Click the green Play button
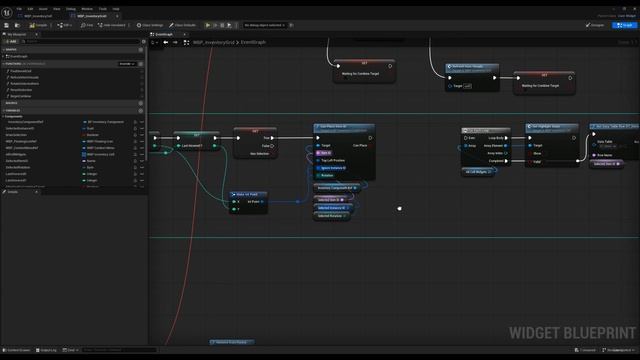The image size is (640, 360). point(208,25)
